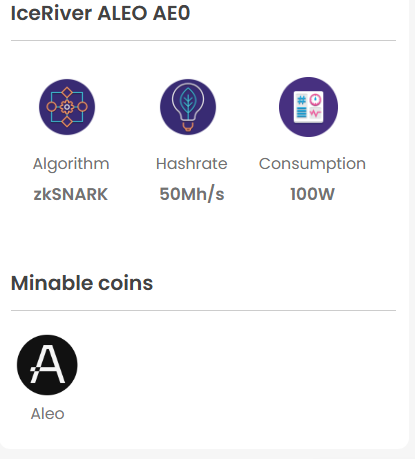Click the orange bulb base of Hashrate icon

click(188, 126)
